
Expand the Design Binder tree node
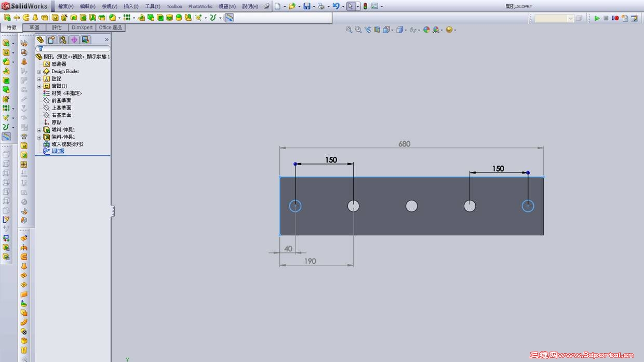(39, 72)
